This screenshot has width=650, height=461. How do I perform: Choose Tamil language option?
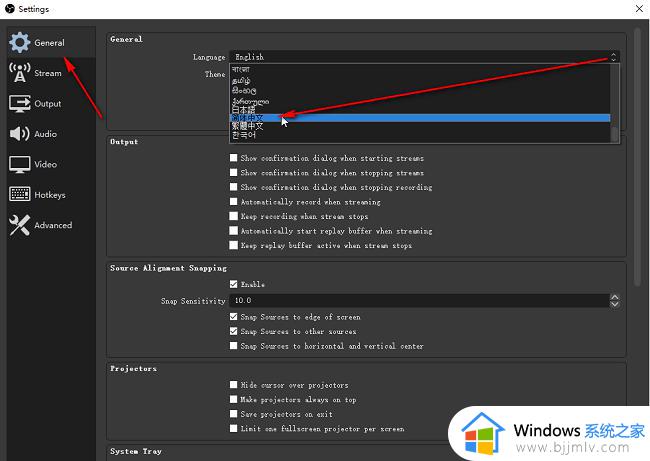(420, 80)
